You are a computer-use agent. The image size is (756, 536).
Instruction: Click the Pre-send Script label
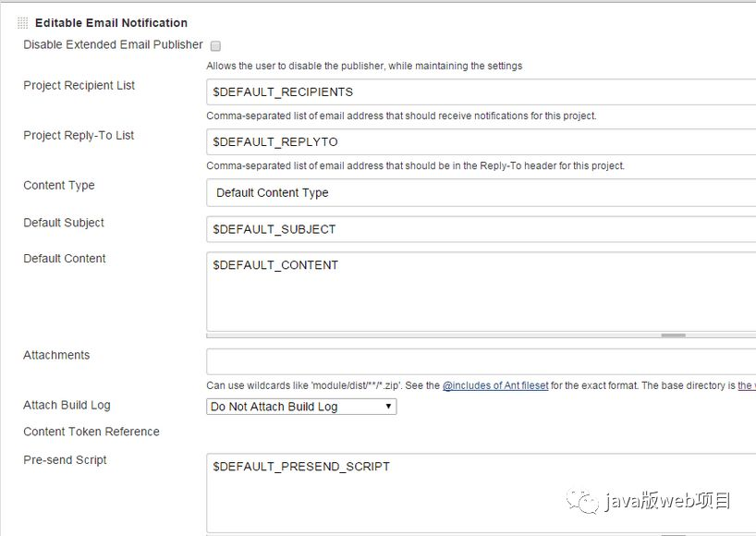pos(65,460)
